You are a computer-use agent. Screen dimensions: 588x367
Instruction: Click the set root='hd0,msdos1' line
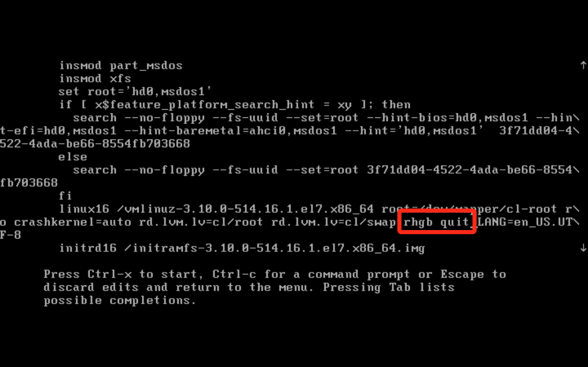pyautogui.click(x=135, y=92)
